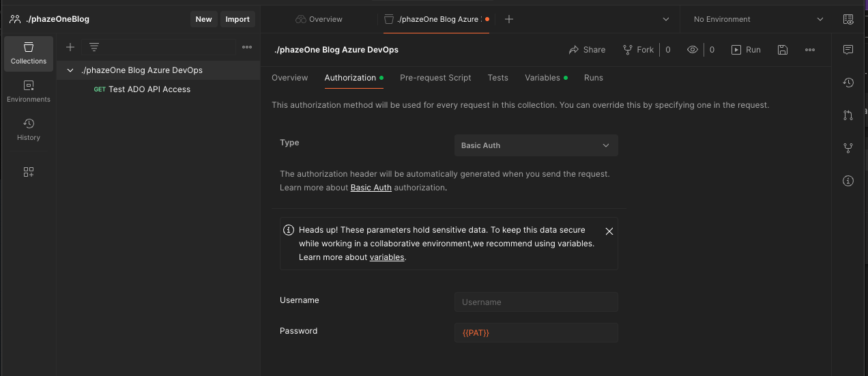Click the plus icon to create new collection
This screenshot has width=868, height=376.
click(70, 47)
